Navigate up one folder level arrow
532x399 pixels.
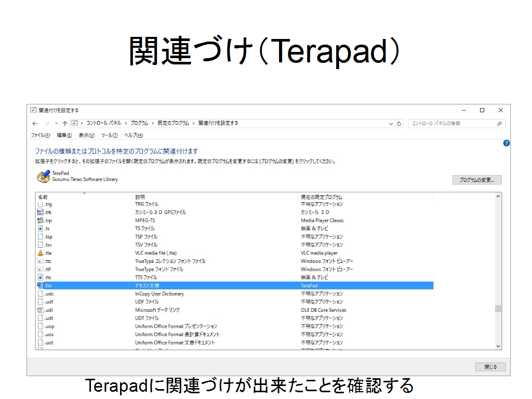[65, 124]
